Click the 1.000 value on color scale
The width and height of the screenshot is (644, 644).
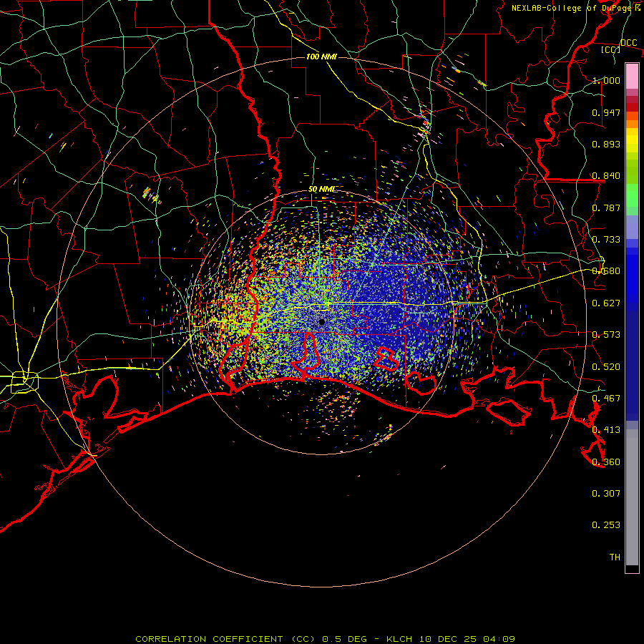[x=606, y=80]
